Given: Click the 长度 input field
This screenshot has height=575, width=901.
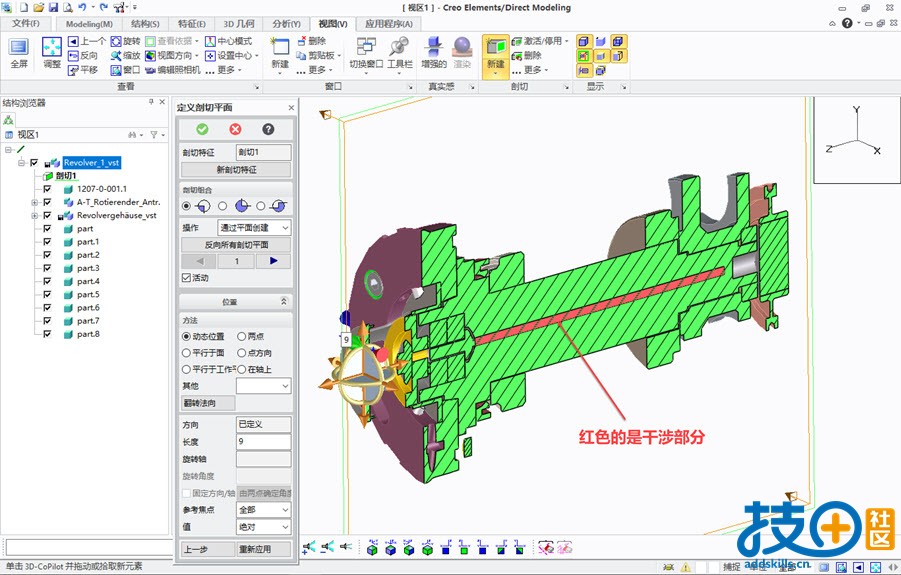Looking at the screenshot, I should [x=264, y=441].
